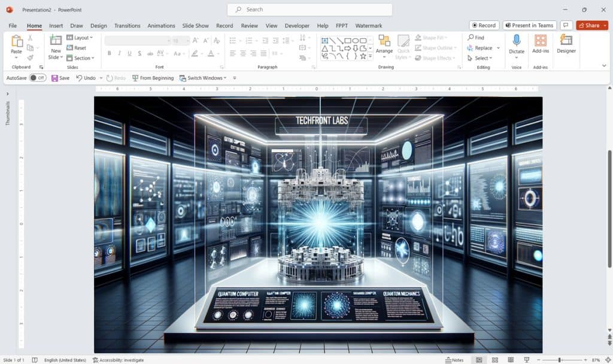Expand the Layout options

80,37
